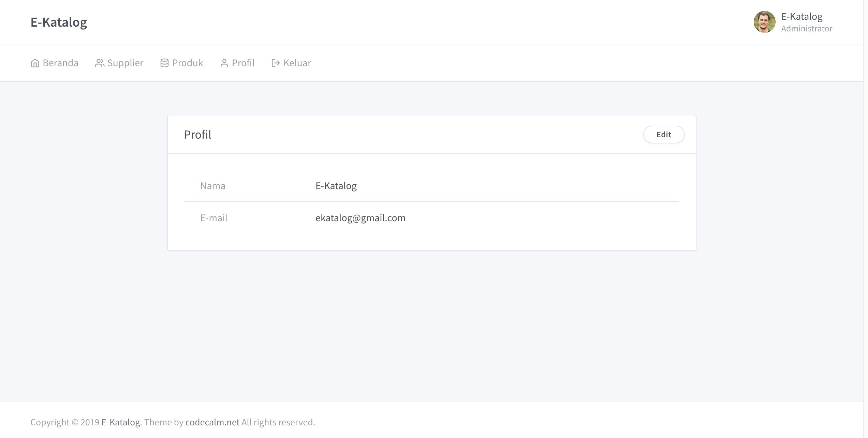Click the E-Katalog header brand title

click(x=59, y=22)
